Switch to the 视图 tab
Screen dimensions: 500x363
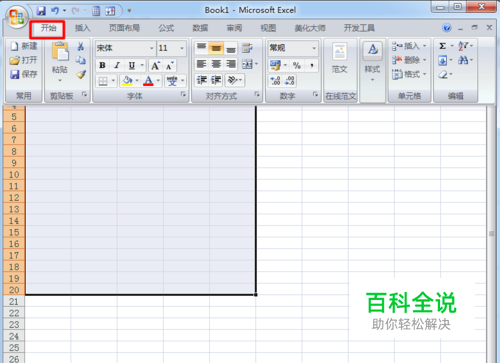point(268,28)
